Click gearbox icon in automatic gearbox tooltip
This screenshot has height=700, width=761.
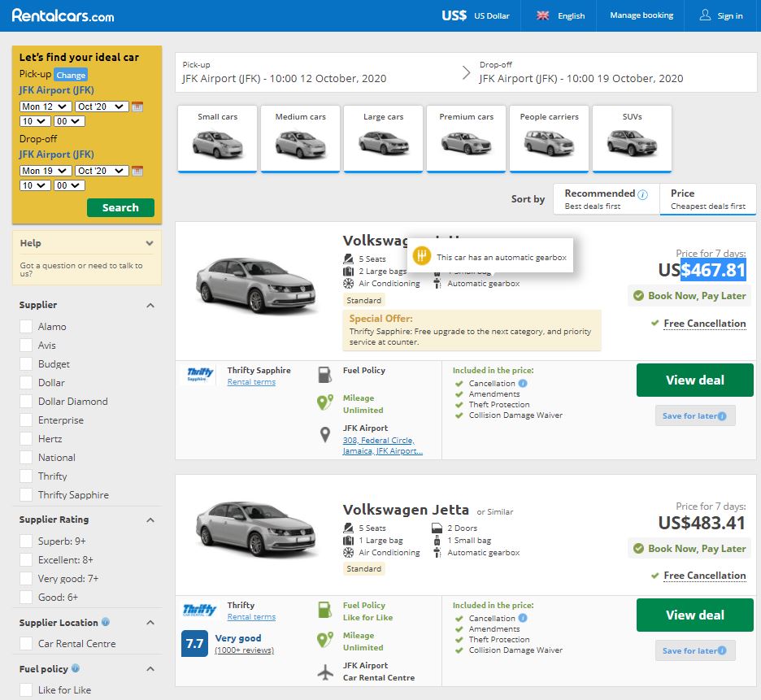click(422, 255)
